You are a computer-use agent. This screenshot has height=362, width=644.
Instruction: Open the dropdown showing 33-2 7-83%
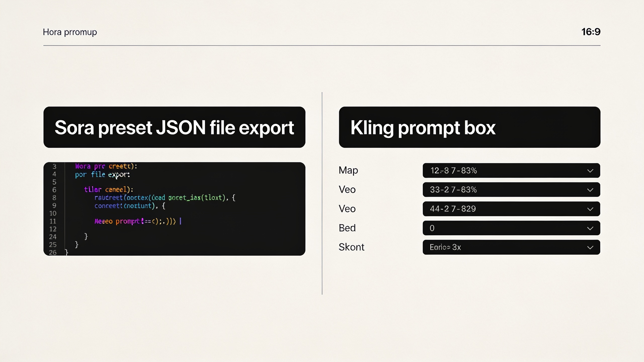[511, 190]
